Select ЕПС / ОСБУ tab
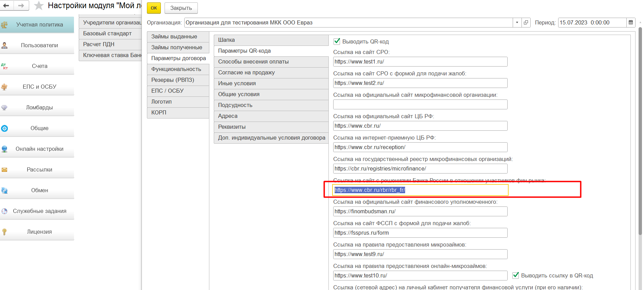644x290 pixels. click(178, 91)
